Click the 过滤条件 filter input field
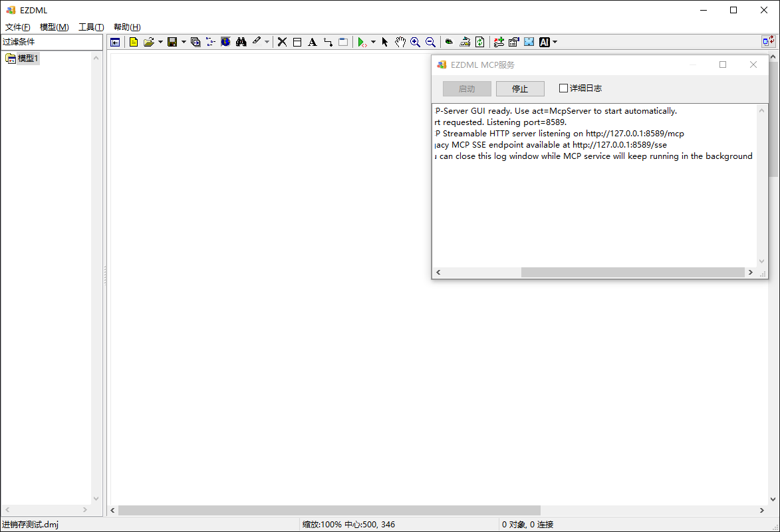Screen dimensions: 780x532 [x=52, y=42]
